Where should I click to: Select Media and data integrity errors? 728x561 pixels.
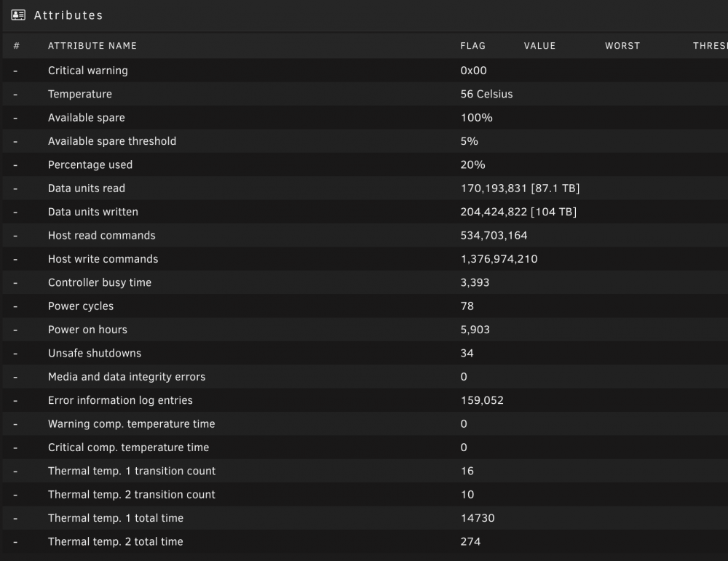[x=126, y=377]
